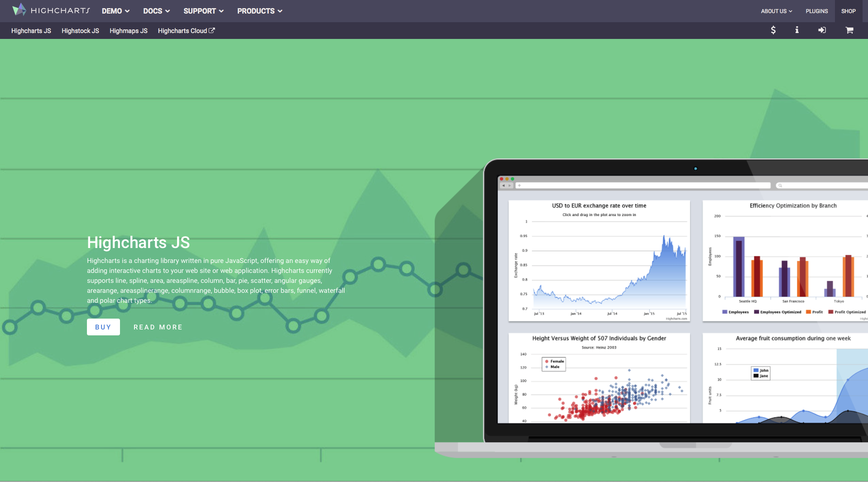Viewport: 868px width, 482px height.
Task: Click the Profit legend swatch
Action: point(808,312)
